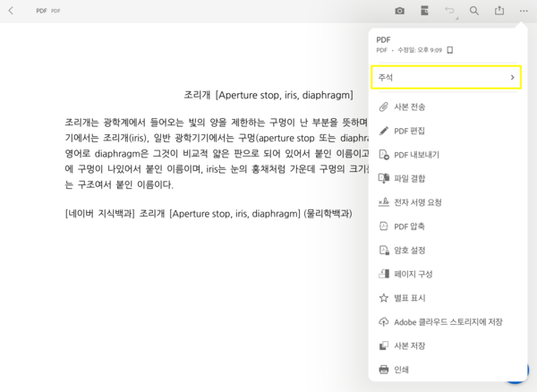Image resolution: width=537 pixels, height=392 pixels.
Task: Tap the share icon in toolbar
Action: pos(499,11)
